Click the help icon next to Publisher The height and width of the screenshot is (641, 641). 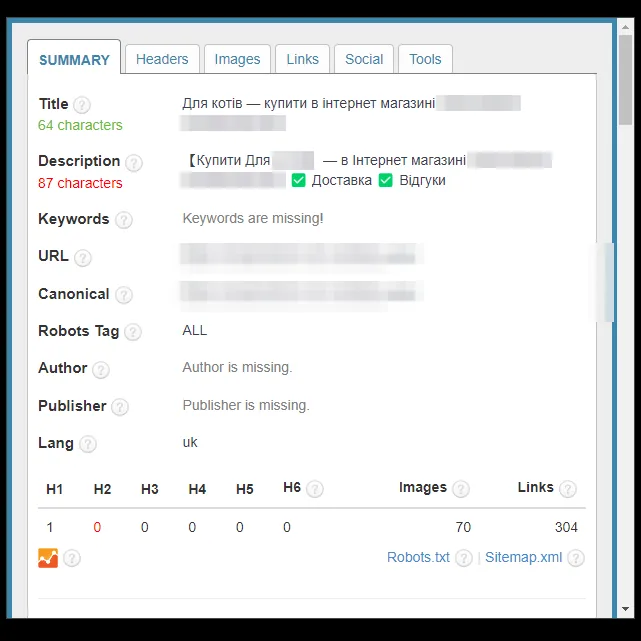[x=120, y=407]
